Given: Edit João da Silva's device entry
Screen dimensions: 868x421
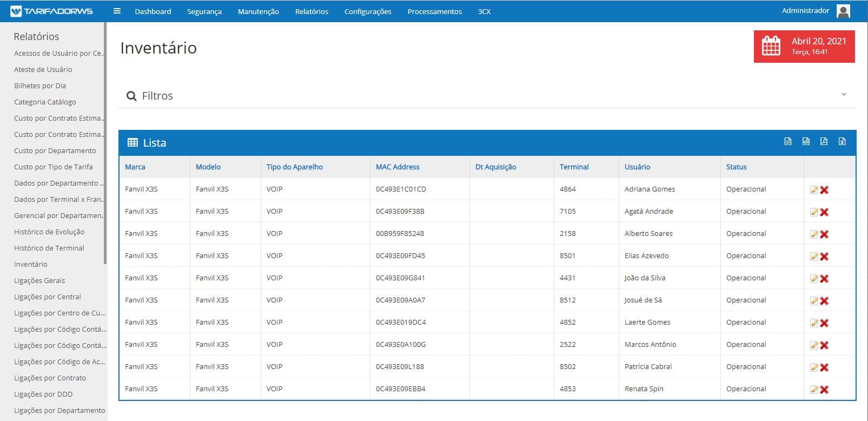Looking at the screenshot, I should [x=813, y=279].
